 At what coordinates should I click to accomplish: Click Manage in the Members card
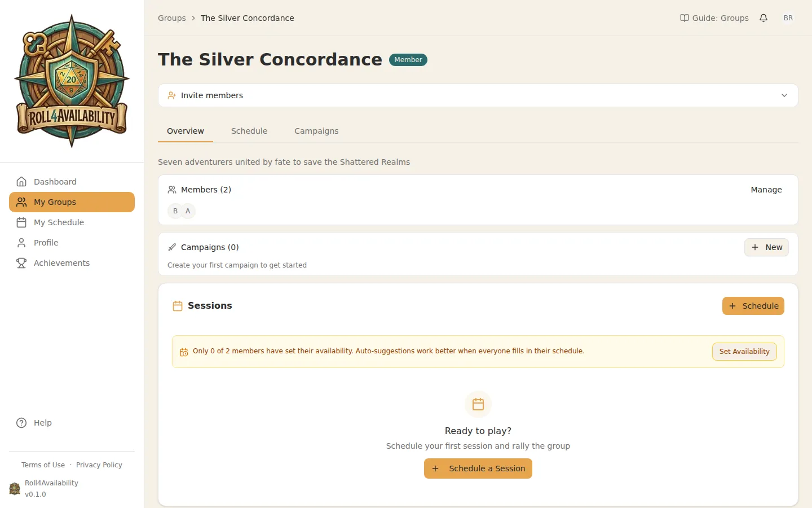click(766, 190)
